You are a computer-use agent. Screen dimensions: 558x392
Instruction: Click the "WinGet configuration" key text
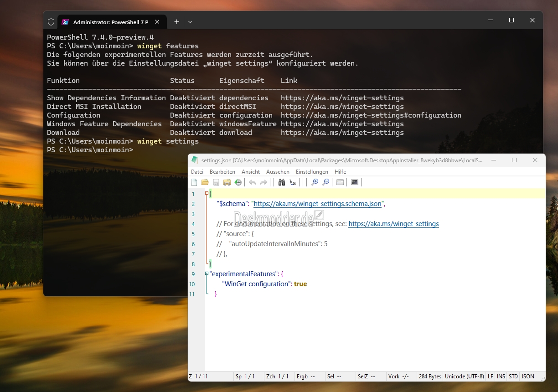[257, 284]
